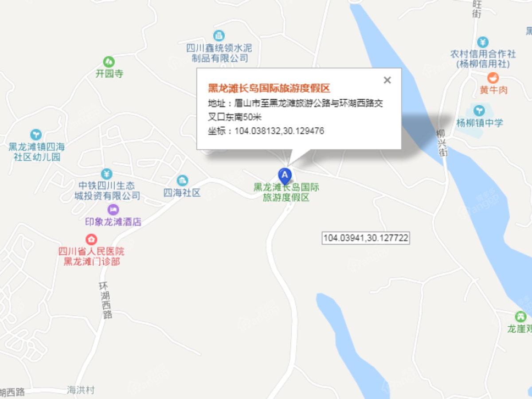Select the 四海社区 building icon
The image size is (532, 399).
(182, 180)
